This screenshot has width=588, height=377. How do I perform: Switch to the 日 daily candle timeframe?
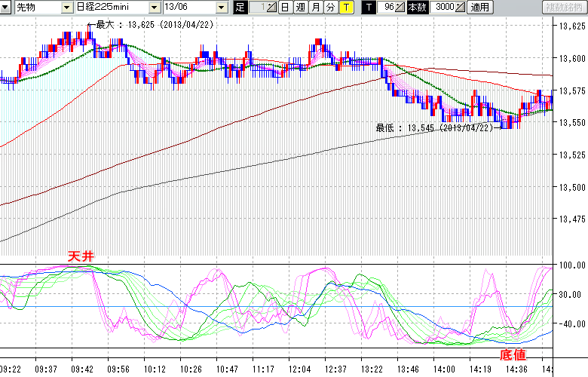pyautogui.click(x=284, y=8)
